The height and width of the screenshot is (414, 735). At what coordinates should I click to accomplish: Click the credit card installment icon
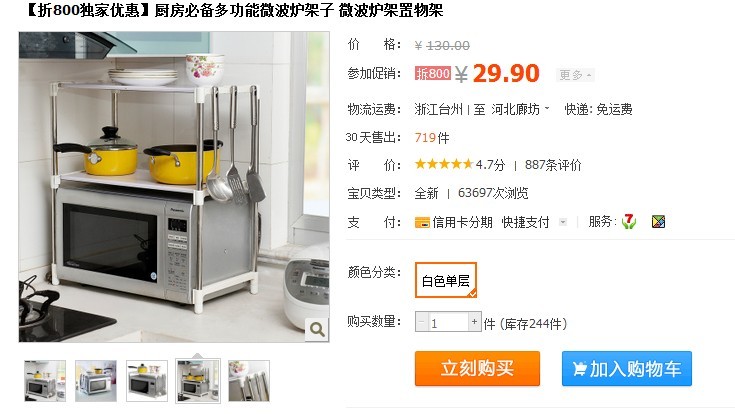pos(422,222)
